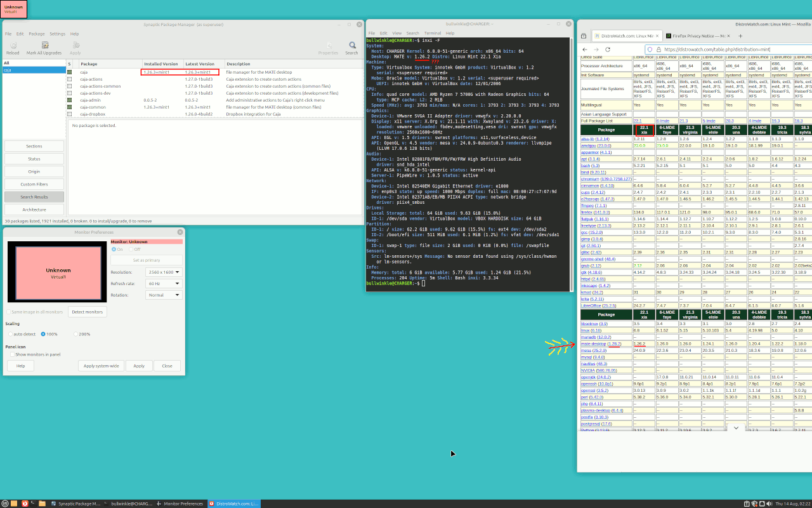The height and width of the screenshot is (508, 812).
Task: Click Package column header in Synaptic
Action: [109, 63]
